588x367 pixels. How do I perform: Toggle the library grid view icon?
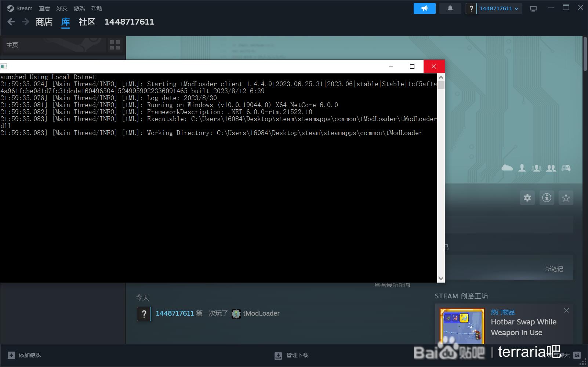point(115,45)
